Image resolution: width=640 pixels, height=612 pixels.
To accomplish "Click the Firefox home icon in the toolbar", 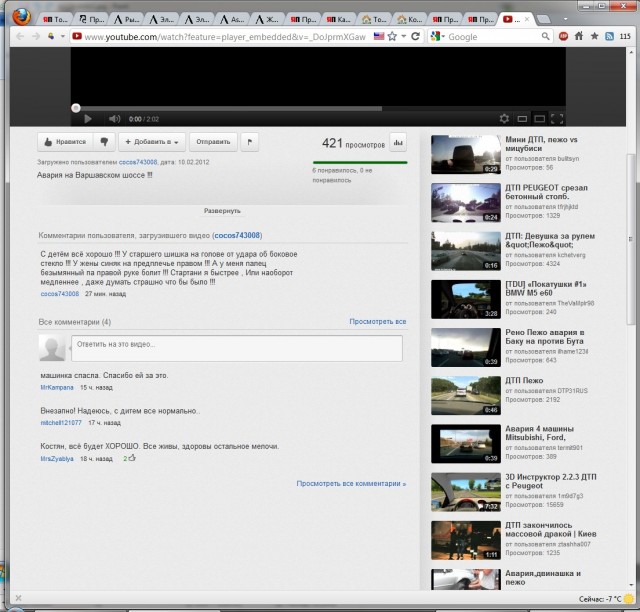I will [x=578, y=36].
